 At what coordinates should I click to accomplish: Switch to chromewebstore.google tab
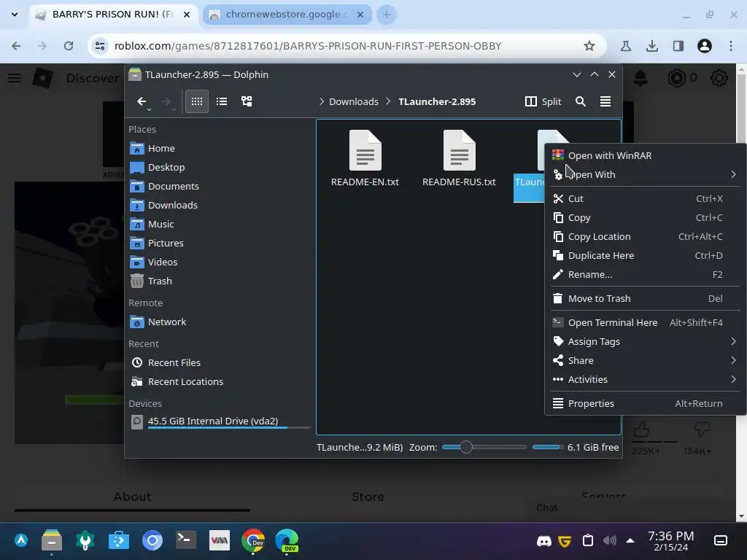287,15
